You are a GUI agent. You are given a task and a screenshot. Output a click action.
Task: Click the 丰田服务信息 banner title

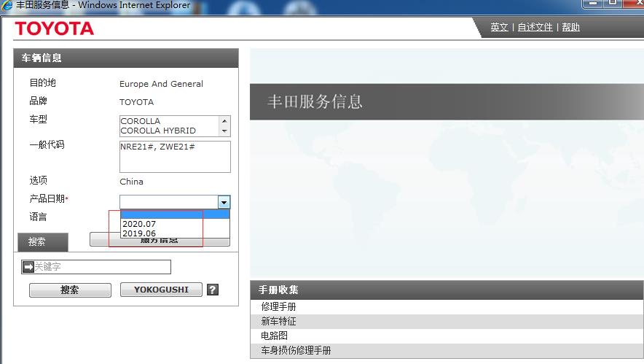click(x=315, y=101)
